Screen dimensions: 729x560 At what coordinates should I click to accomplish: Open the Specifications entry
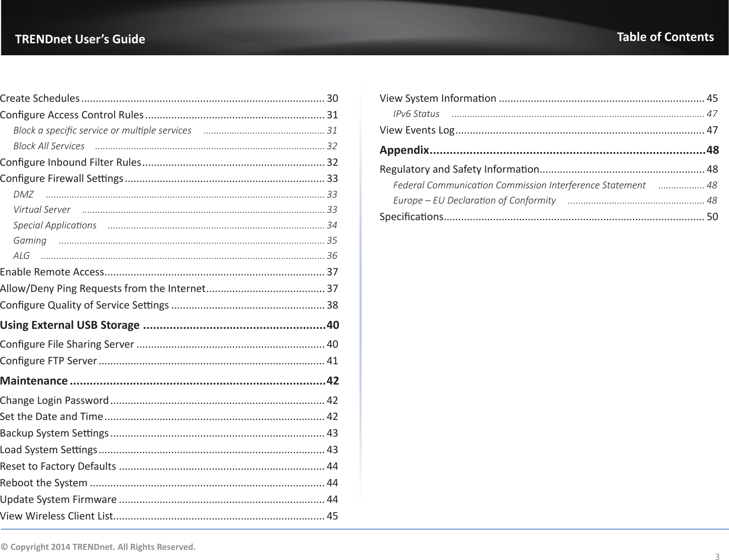(x=548, y=217)
